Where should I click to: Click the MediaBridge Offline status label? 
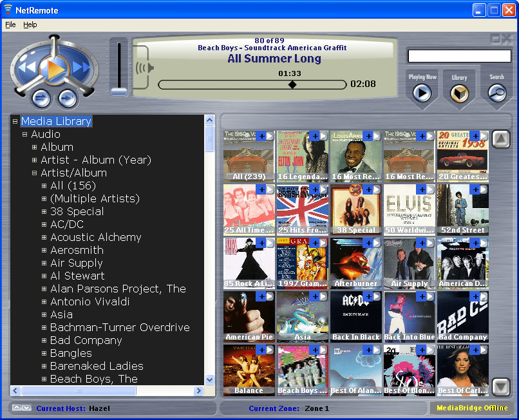472,408
